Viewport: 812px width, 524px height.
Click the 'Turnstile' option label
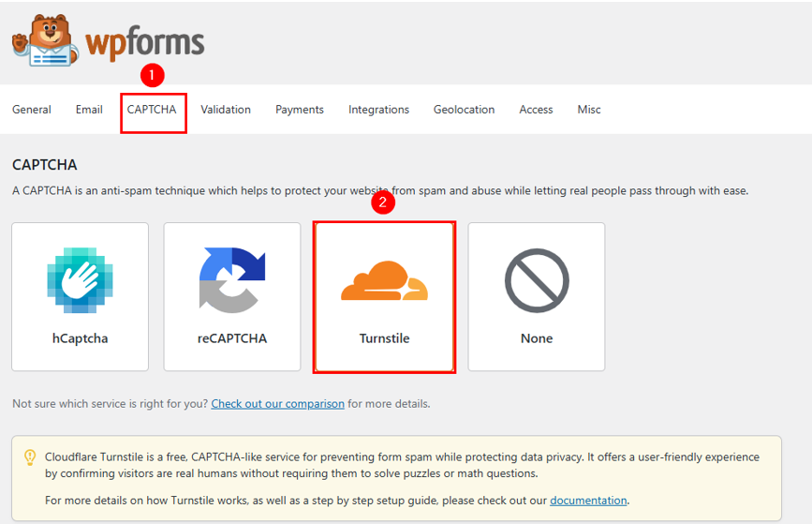[384, 338]
